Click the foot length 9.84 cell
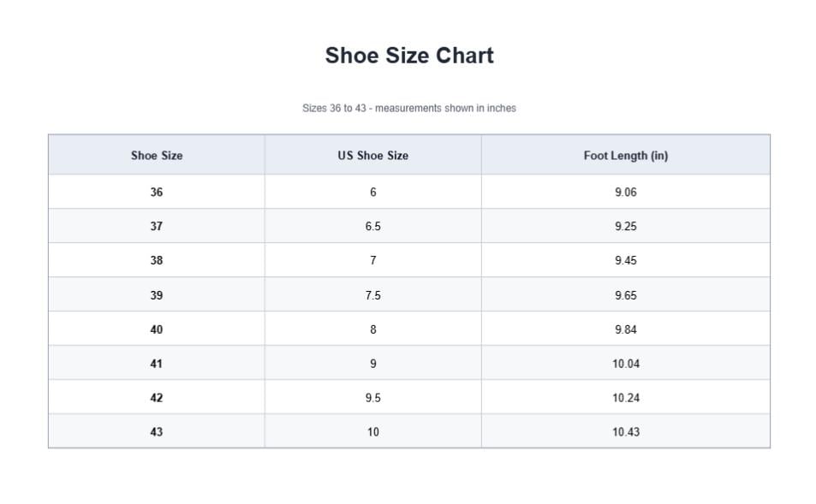 coord(626,329)
